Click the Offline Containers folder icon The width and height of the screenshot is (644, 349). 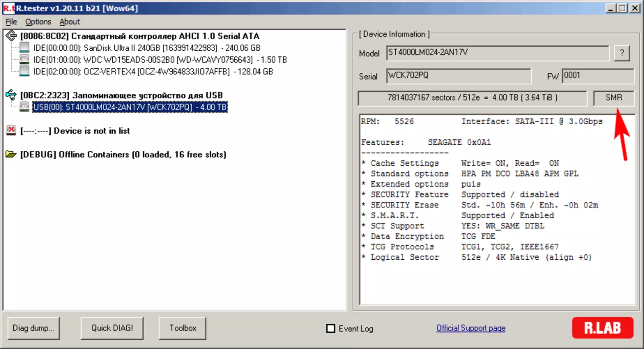11,154
